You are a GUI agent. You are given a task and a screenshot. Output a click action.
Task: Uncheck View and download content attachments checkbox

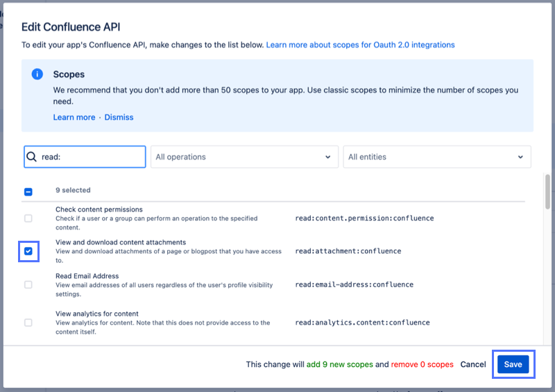point(28,251)
